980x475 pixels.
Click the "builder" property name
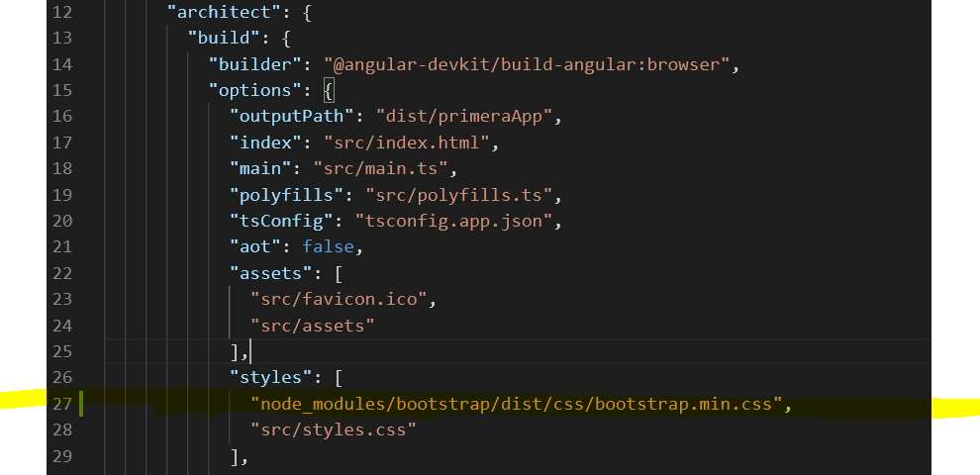tap(257, 65)
